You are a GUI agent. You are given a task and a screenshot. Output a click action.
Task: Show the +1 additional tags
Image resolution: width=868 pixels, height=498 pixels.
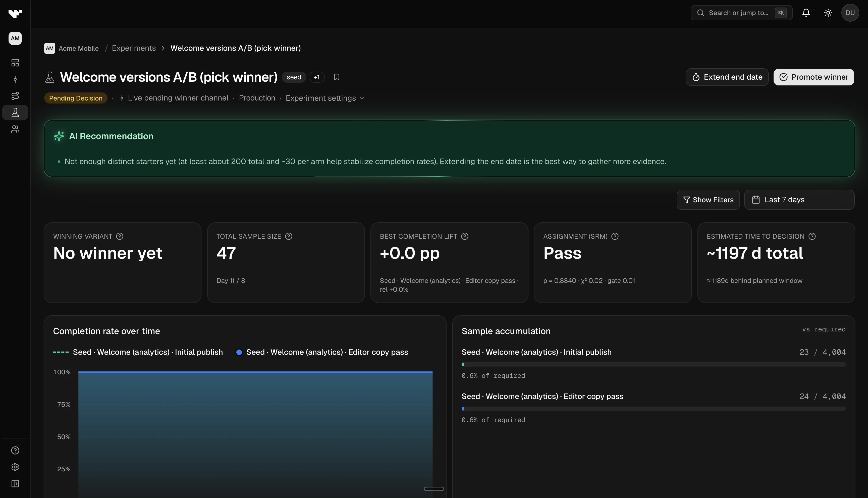pyautogui.click(x=316, y=77)
